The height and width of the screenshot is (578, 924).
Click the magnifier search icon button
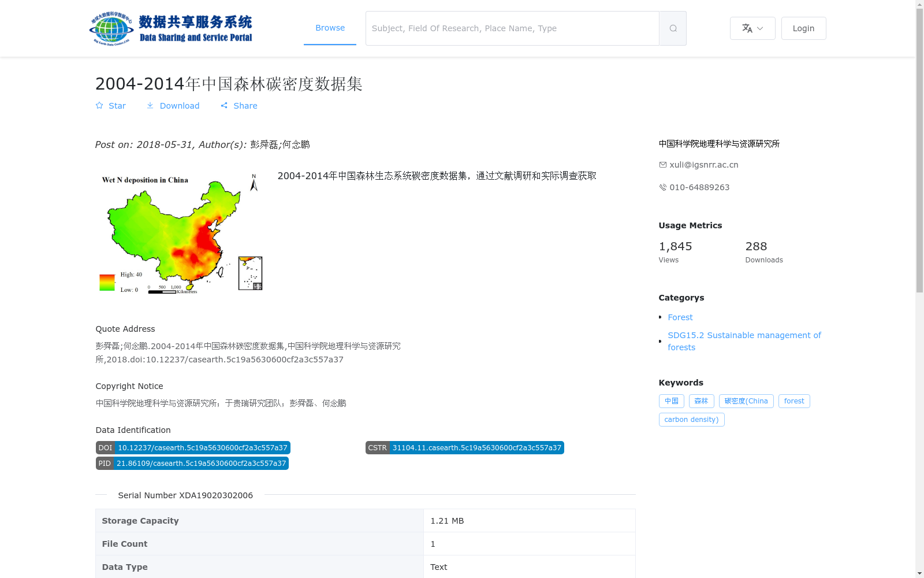click(x=673, y=28)
